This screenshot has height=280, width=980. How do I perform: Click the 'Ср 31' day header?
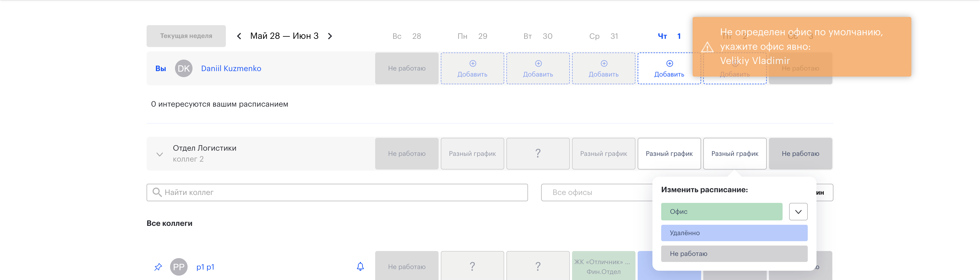pos(603,36)
